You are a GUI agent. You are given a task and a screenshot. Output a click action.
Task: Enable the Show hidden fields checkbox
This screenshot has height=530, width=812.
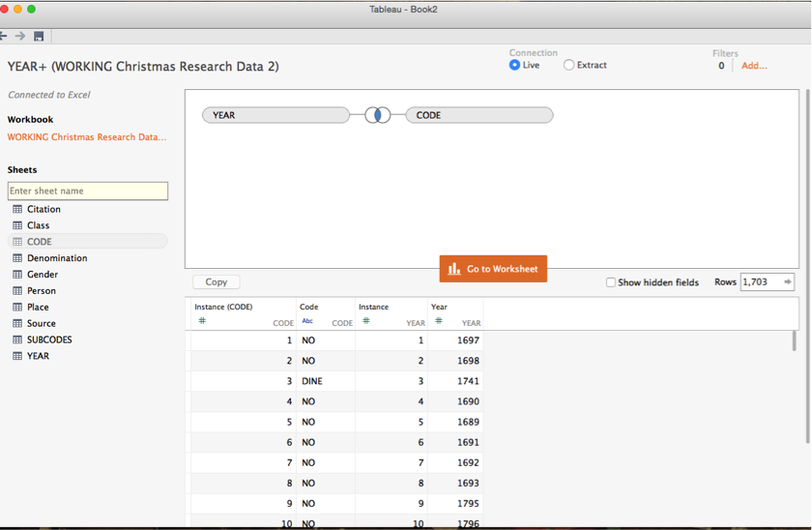click(611, 282)
